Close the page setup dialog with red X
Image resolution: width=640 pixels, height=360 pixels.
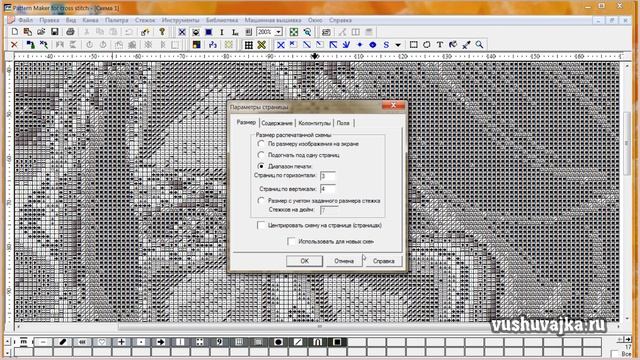coord(393,106)
